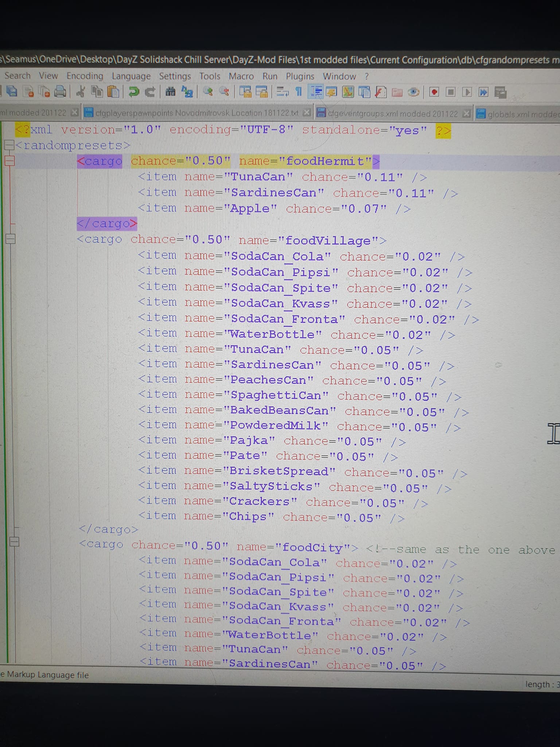Collapse the foodHermit cargo fold marker

9,161
